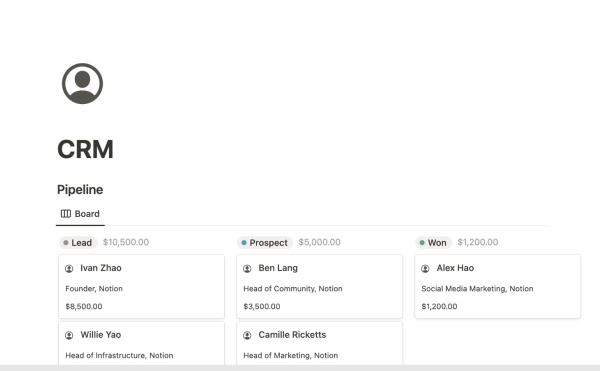600x371 pixels.
Task: Open the Alex Hao card name
Action: pyautogui.click(x=455, y=268)
